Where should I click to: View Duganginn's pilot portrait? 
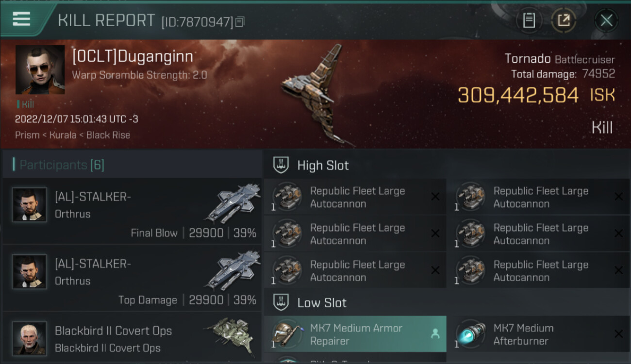pyautogui.click(x=40, y=70)
